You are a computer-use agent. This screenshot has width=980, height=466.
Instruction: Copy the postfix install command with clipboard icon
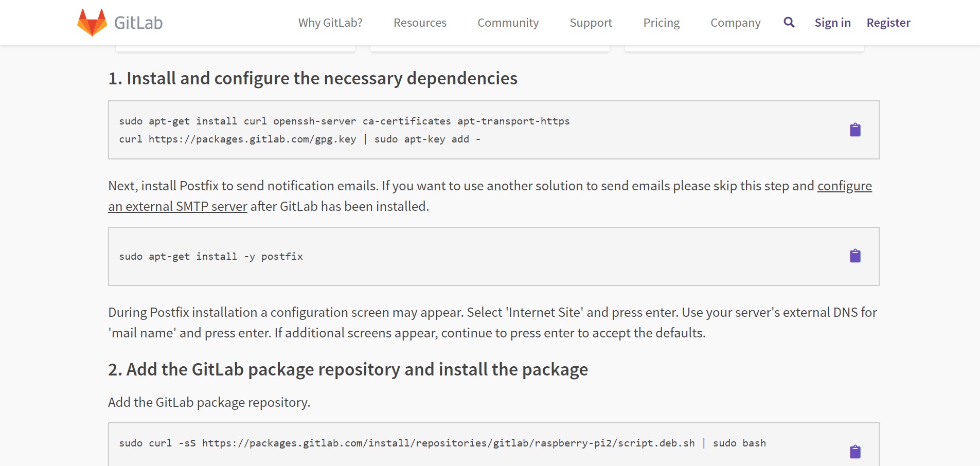point(855,256)
